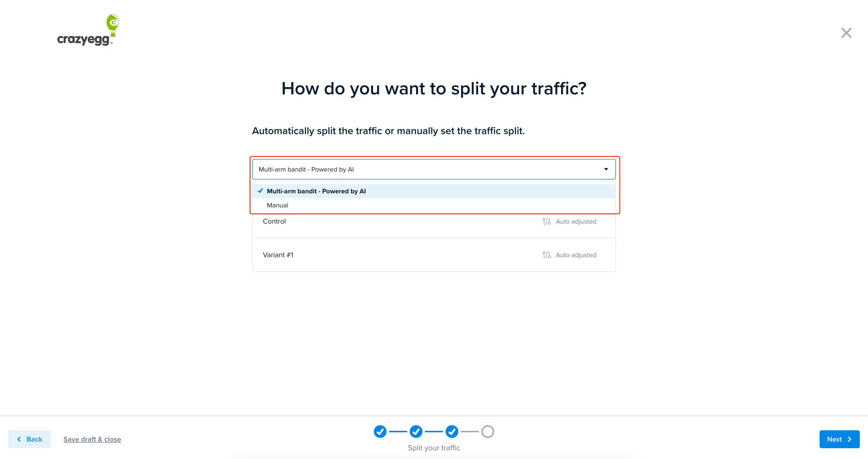
Task: Go to the Next step
Action: tap(839, 439)
